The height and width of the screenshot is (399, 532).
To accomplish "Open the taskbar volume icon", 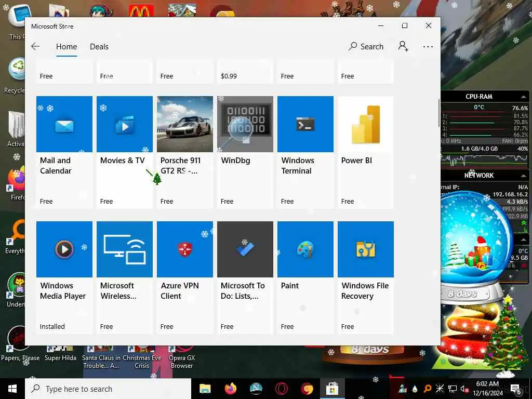I will tap(464, 389).
